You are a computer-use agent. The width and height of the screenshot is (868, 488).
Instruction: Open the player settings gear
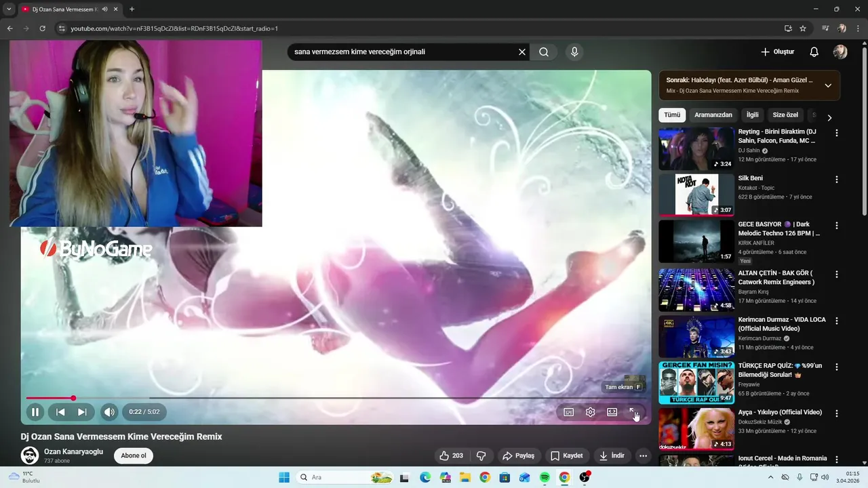[x=591, y=412]
